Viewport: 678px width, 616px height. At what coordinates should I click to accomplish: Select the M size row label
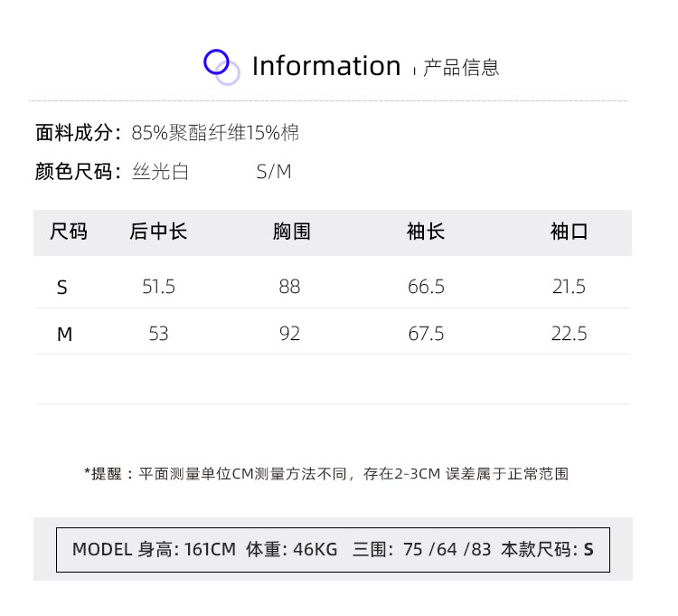pos(64,334)
